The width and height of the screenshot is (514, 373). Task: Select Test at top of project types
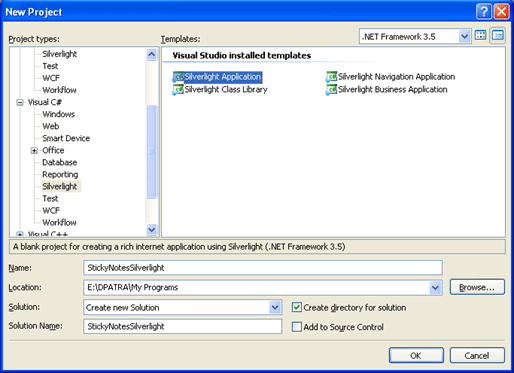50,66
